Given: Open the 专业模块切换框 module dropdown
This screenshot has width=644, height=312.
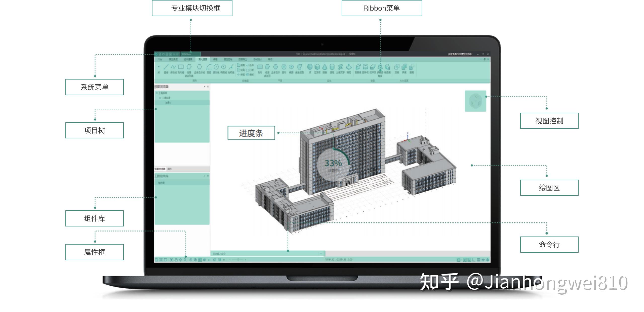Looking at the screenshot, I should (x=199, y=54).
